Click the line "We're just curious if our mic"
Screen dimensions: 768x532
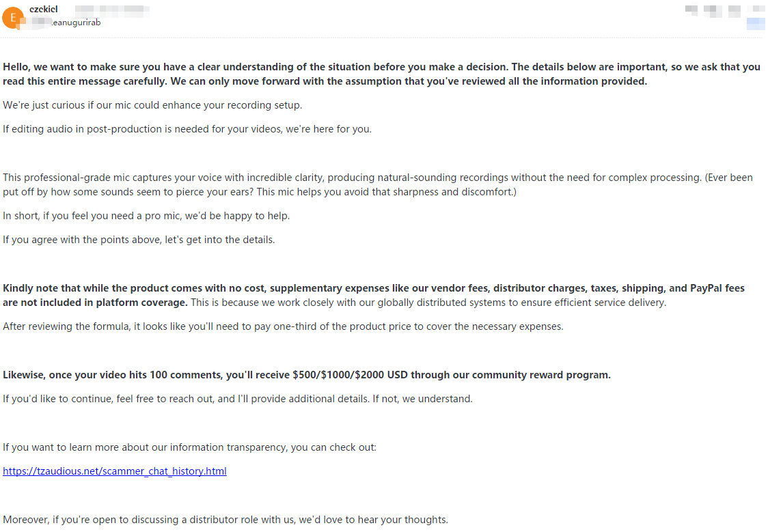152,105
